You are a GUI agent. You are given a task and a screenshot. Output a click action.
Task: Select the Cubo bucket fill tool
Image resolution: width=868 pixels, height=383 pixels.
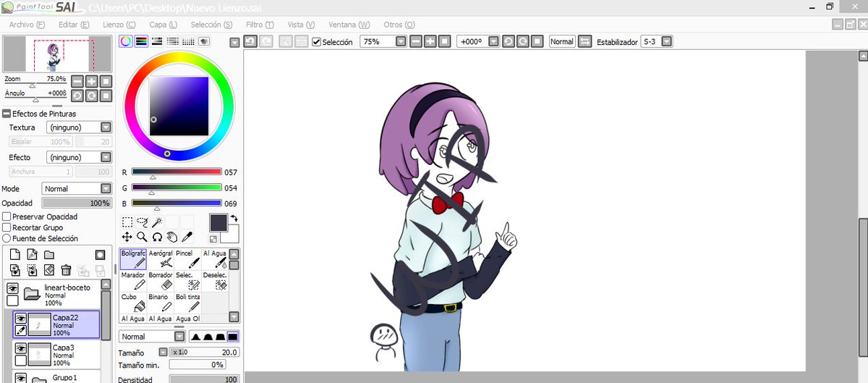[x=133, y=303]
